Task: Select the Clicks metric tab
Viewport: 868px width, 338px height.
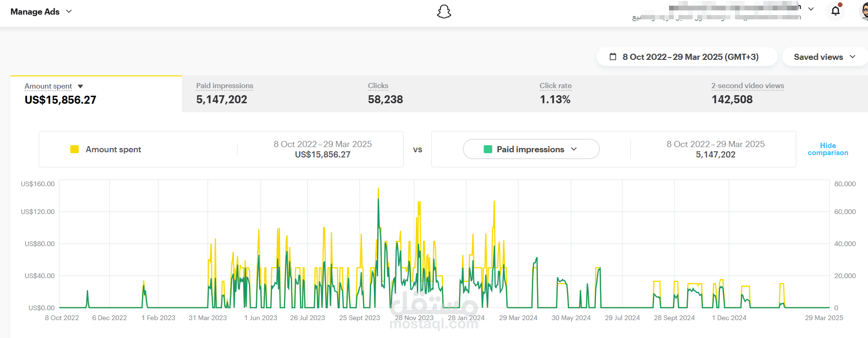Action: [x=439, y=94]
